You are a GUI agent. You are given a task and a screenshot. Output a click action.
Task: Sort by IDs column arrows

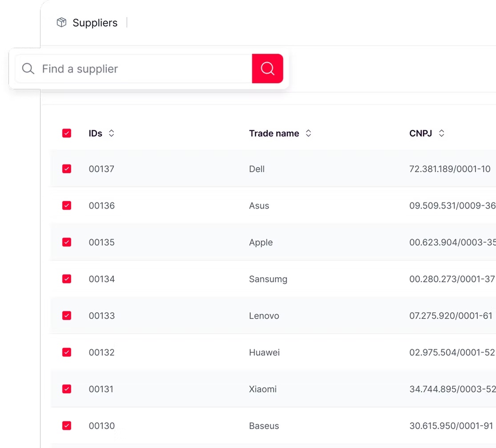pos(111,133)
